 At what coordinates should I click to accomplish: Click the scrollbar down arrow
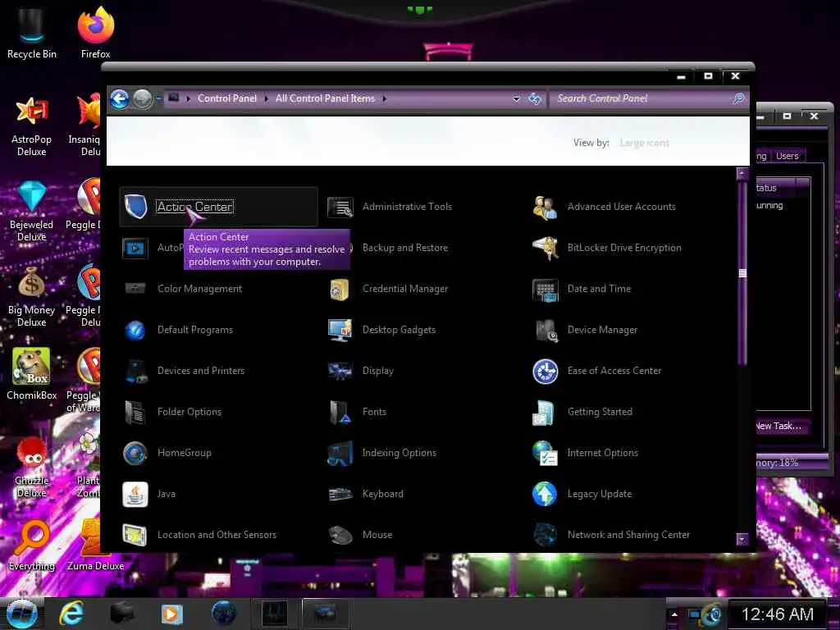742,539
